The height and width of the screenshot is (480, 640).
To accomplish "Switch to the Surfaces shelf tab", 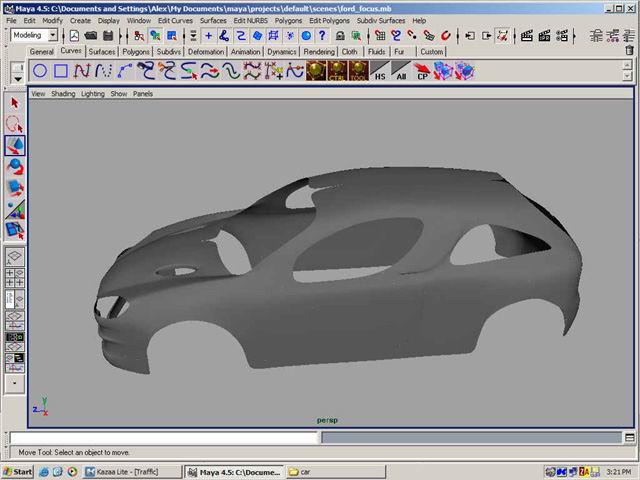I will tap(101, 51).
